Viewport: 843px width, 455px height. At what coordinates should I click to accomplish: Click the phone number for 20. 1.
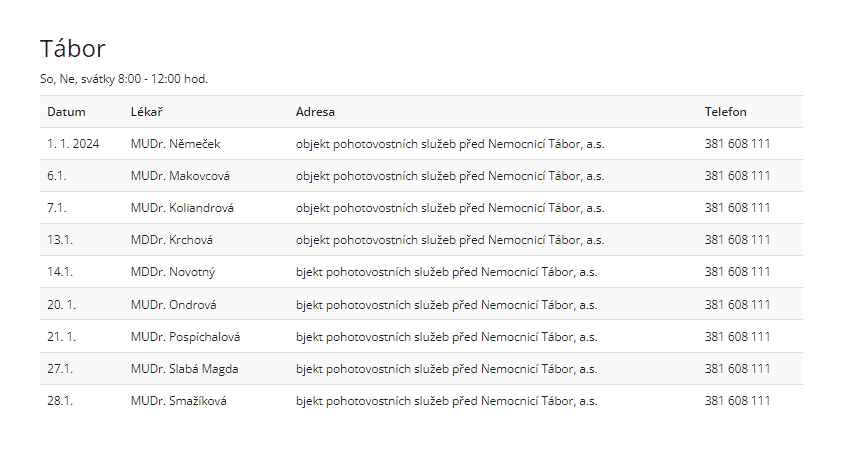[737, 305]
